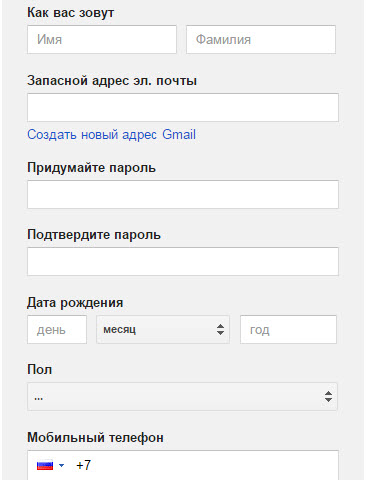Click the Подтвердите пароль confirmation field
Viewport: 367px width, 480px height.
point(183,261)
